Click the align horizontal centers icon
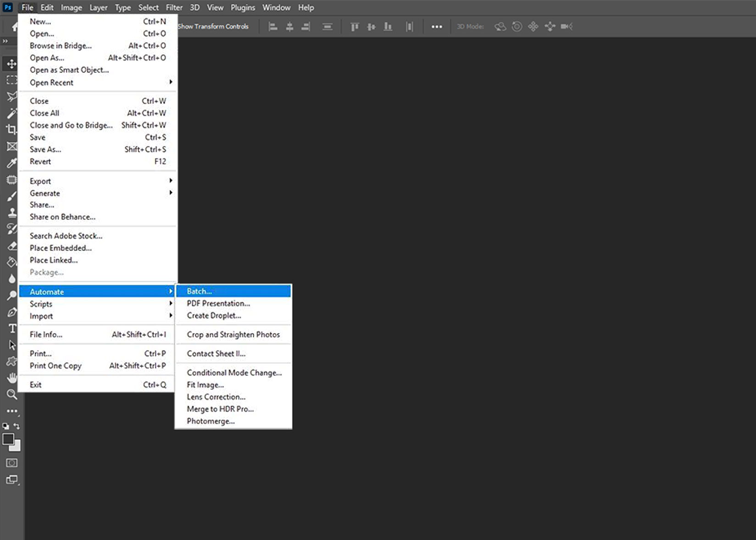Screen dimensions: 756x540 click(x=289, y=27)
